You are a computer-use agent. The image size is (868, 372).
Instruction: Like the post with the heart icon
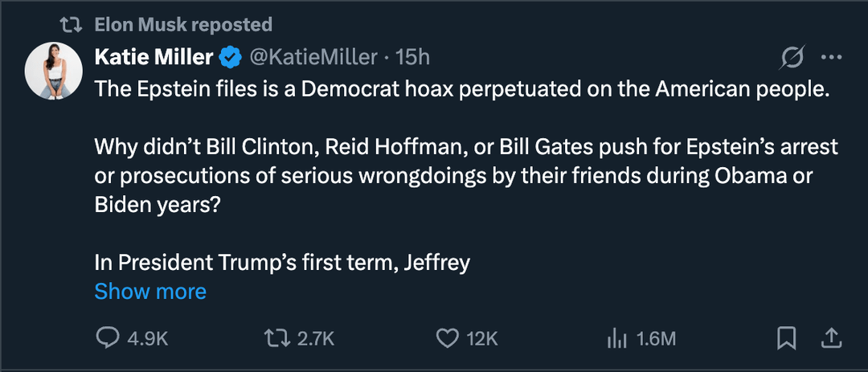click(447, 339)
